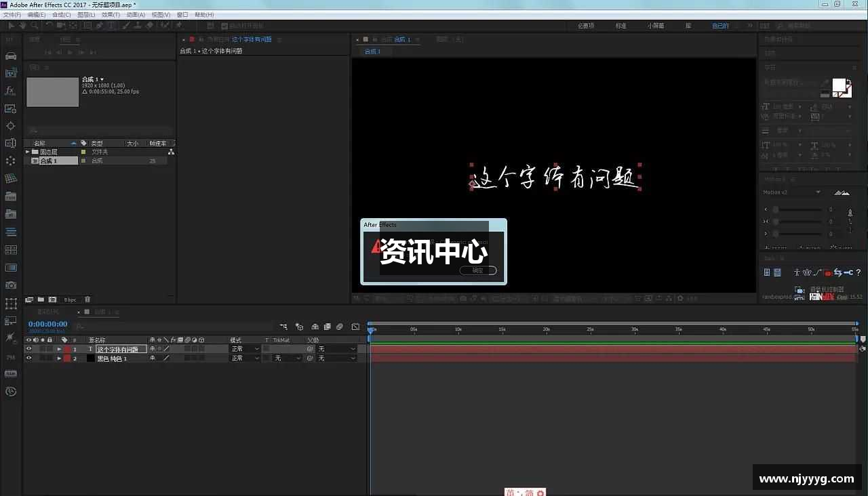Switch to the 自己的 workspace tab
868x496 pixels.
(x=720, y=25)
